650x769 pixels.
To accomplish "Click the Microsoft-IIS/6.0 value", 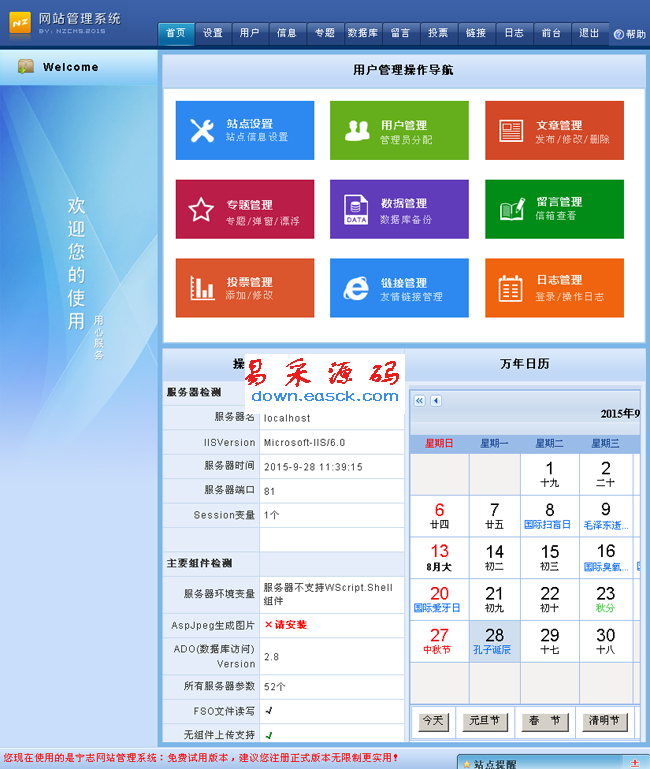I will [x=305, y=443].
